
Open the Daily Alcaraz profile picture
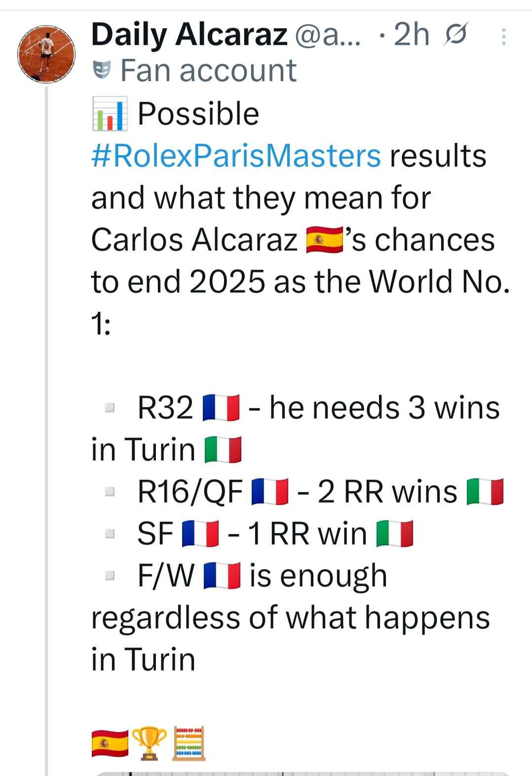46,54
